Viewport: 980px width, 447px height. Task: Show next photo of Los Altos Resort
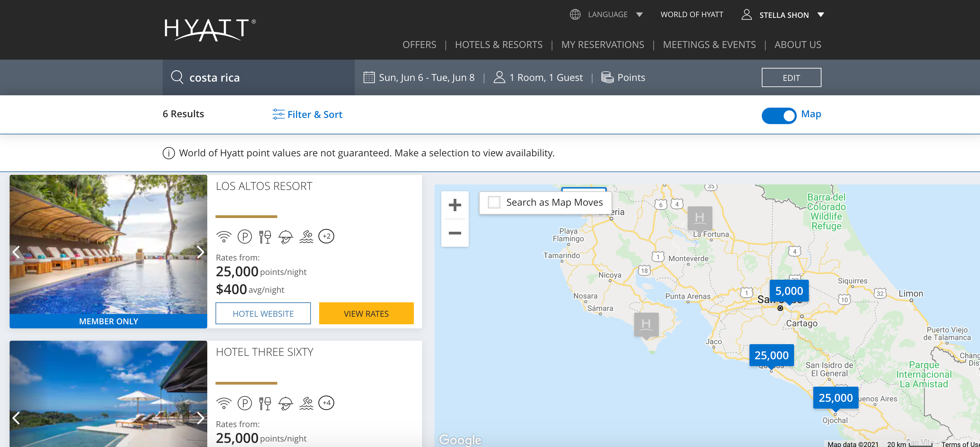pos(200,252)
